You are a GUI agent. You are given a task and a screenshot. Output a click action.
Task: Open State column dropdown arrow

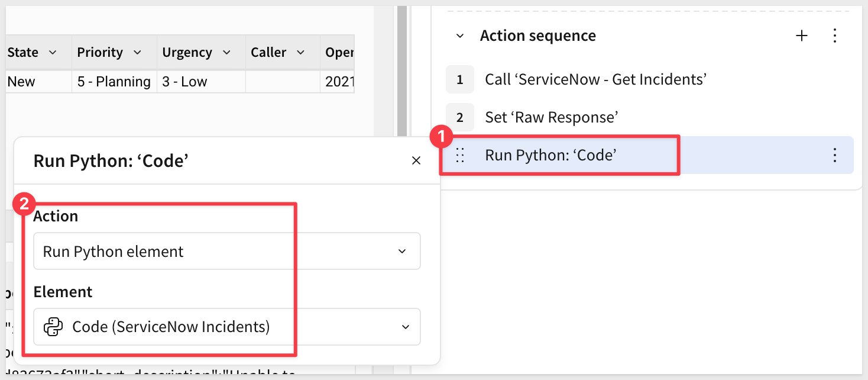point(53,53)
